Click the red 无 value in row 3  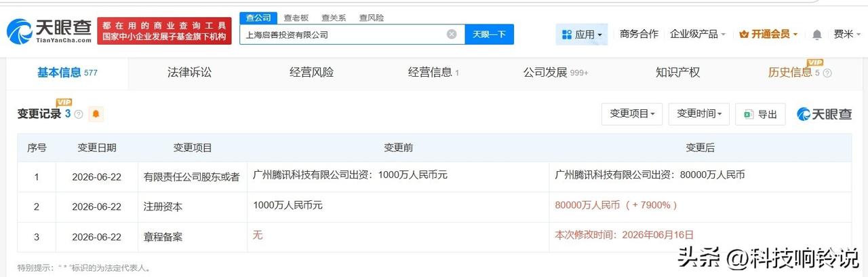tap(257, 234)
